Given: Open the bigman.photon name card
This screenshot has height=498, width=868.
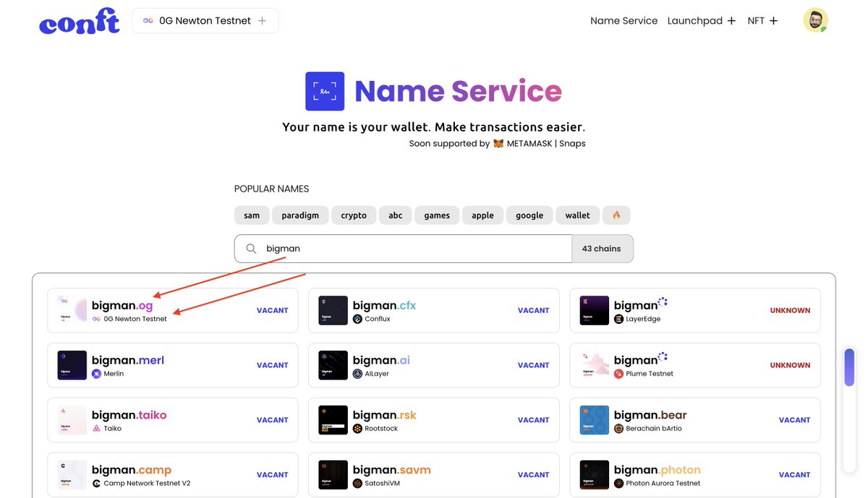Looking at the screenshot, I should coord(695,475).
